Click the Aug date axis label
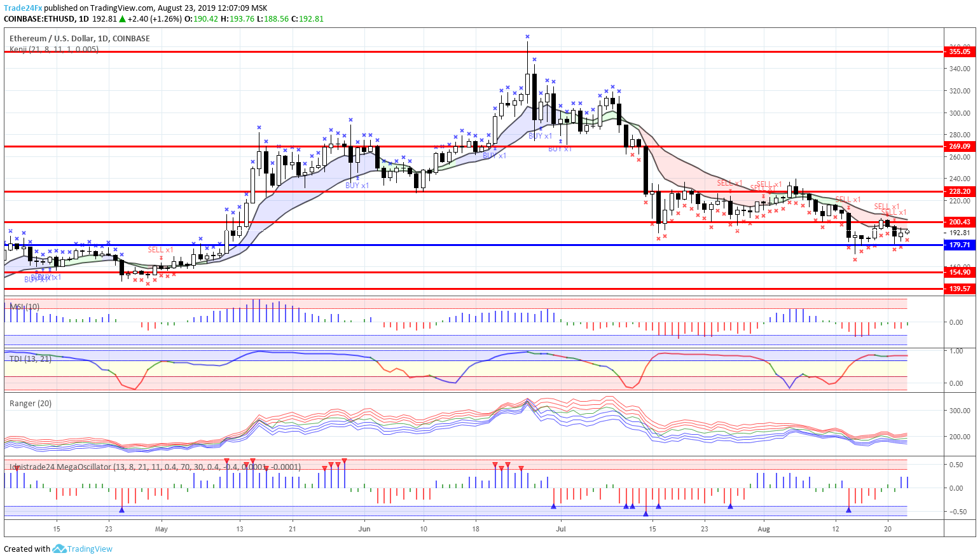Screen dimensions: 980x560 click(x=764, y=529)
